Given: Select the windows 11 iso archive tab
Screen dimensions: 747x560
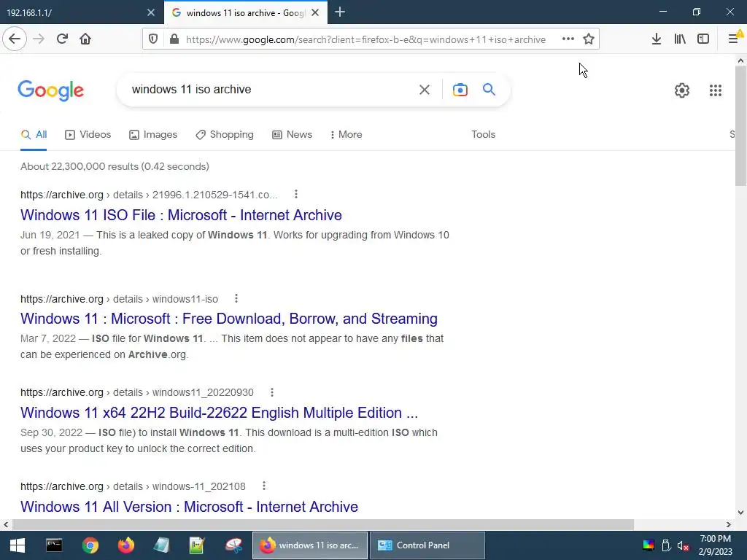Looking at the screenshot, I should point(245,12).
